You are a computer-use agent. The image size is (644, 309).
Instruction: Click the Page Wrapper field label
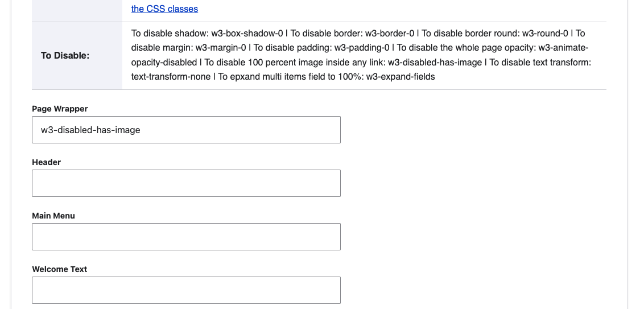[60, 109]
